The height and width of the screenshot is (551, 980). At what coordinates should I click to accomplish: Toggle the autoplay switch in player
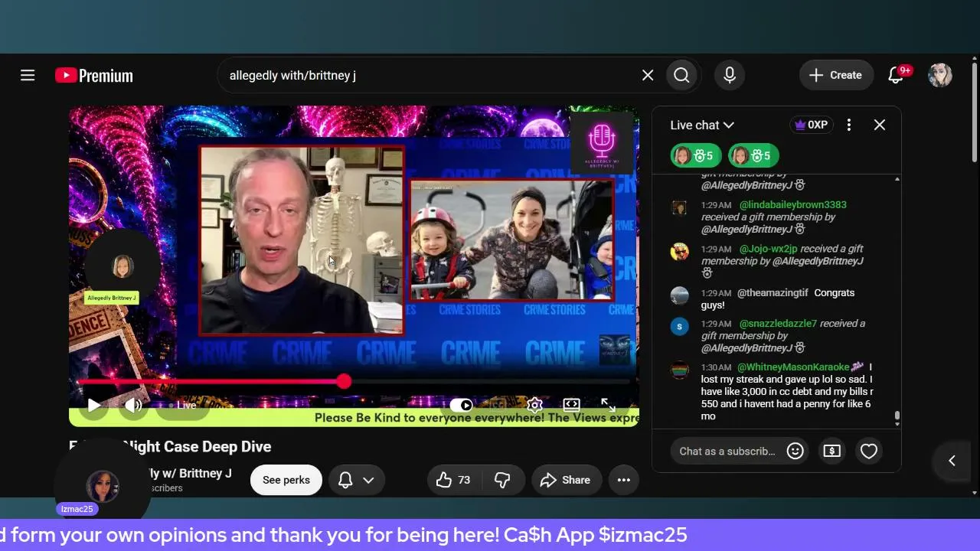point(461,405)
